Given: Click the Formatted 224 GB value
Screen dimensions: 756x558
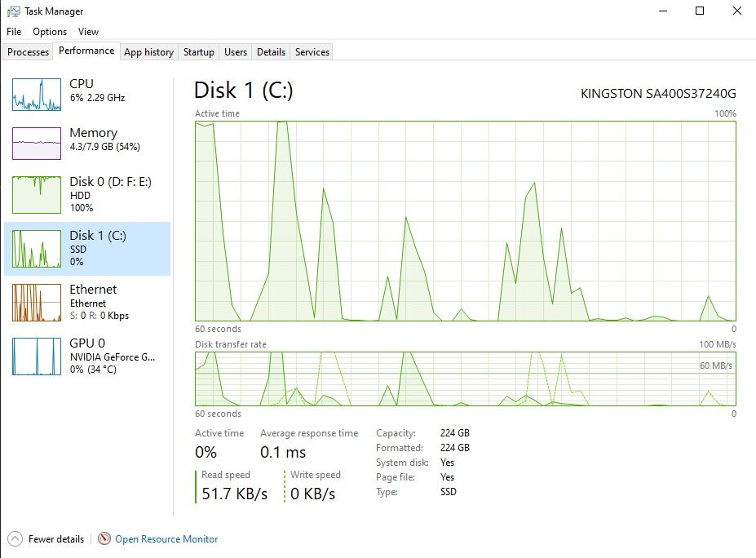Looking at the screenshot, I should click(455, 448).
